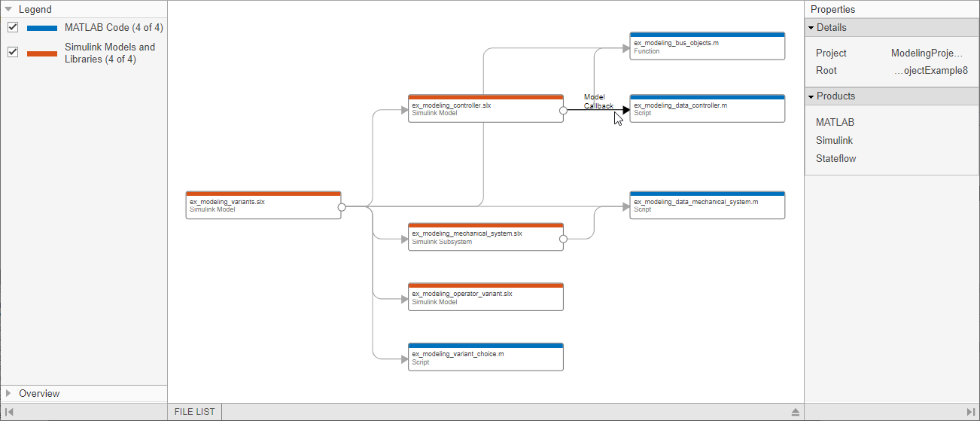Uncheck the MATLAB Code legend checkbox

[13, 27]
